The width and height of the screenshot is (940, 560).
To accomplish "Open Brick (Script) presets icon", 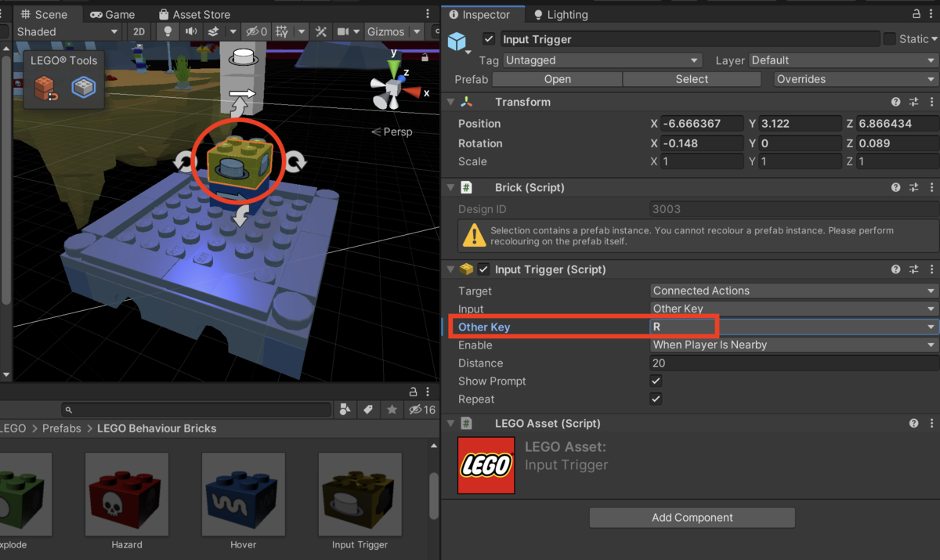I will tap(913, 187).
